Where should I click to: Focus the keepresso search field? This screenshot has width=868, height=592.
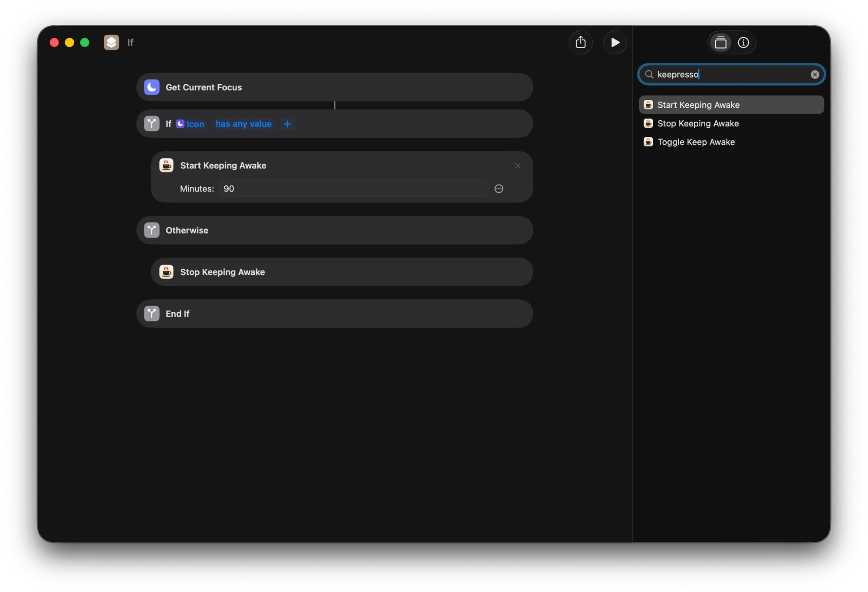731,74
